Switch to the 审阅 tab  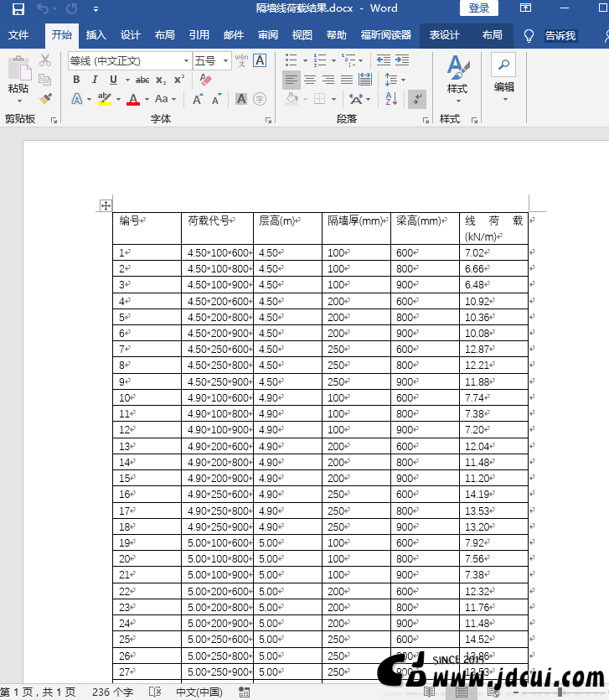268,35
